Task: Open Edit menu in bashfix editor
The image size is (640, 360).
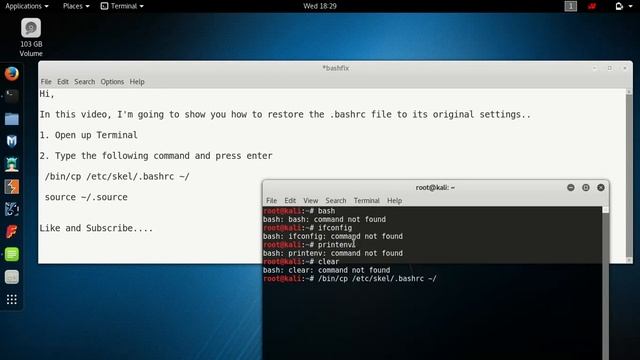Action: (x=63, y=82)
